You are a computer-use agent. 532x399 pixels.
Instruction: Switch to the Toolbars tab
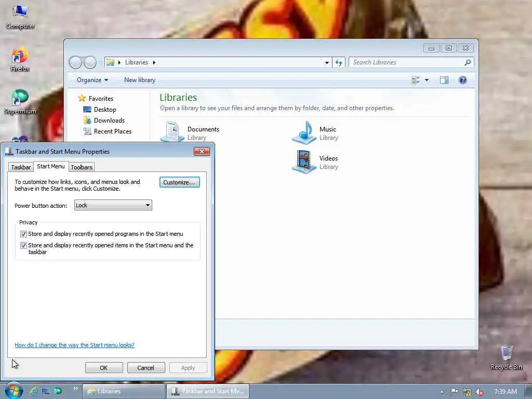tap(82, 167)
